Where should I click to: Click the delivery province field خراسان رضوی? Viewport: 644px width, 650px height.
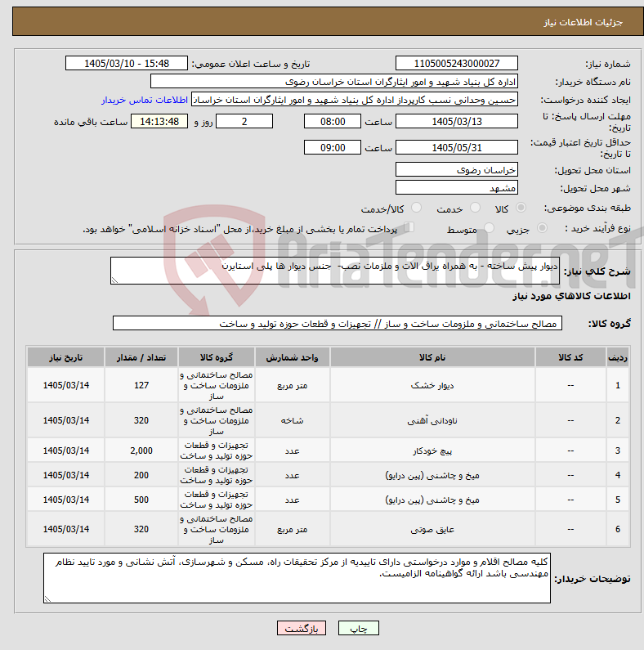tap(457, 169)
